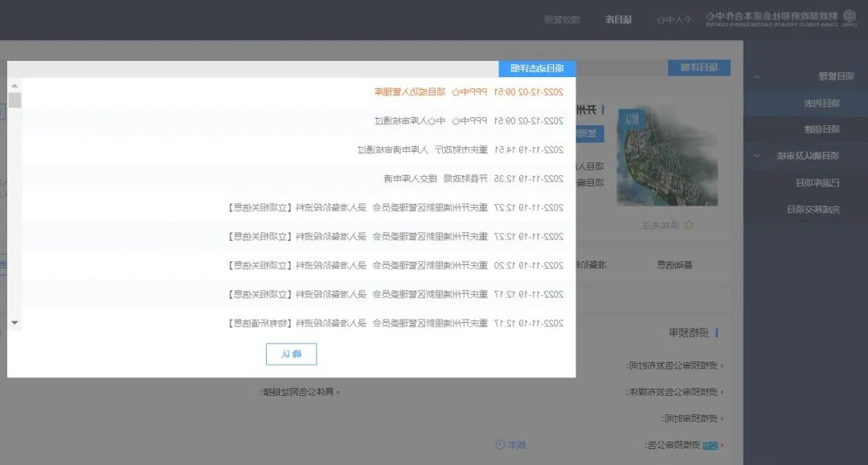
Task: Click the modal scrollbar down arrow
Action: 14,322
